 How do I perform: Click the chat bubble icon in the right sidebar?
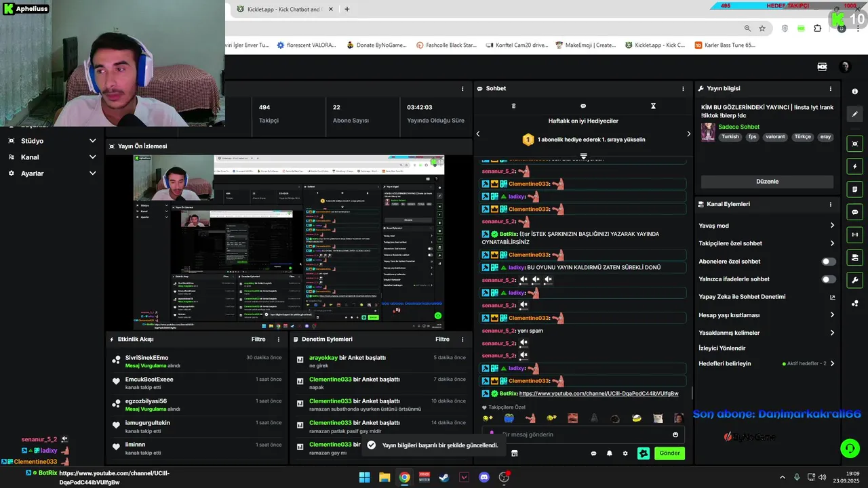click(854, 212)
